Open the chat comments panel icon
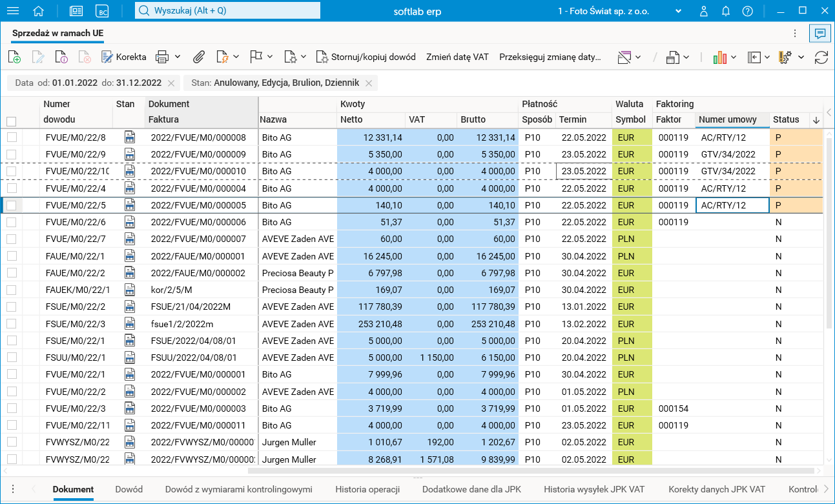The image size is (835, 504). coord(820,34)
